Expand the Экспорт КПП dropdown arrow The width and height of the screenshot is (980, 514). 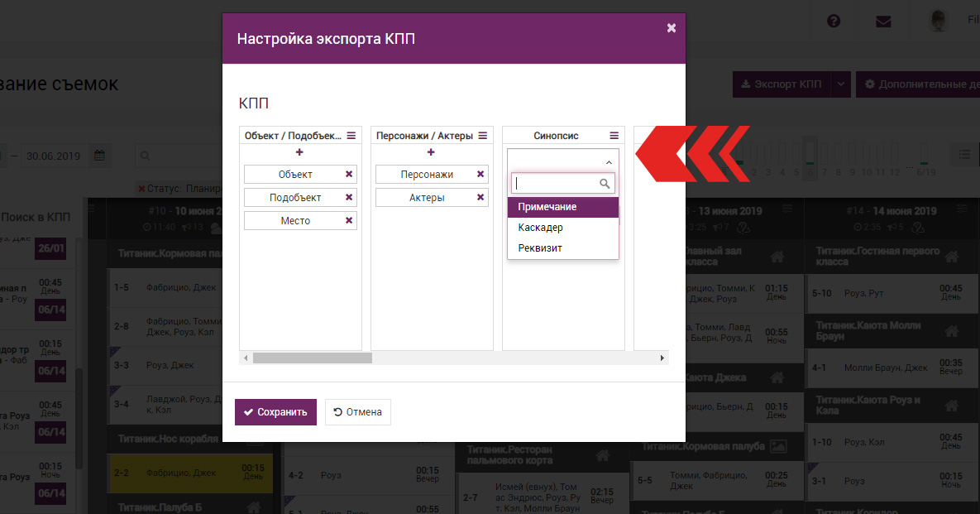[841, 84]
